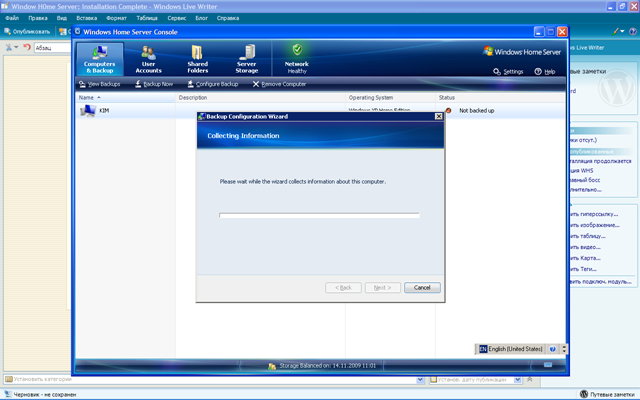Image resolution: width=640 pixels, height=400 pixels.
Task: Click the storage balanced status icon
Action: [272, 366]
